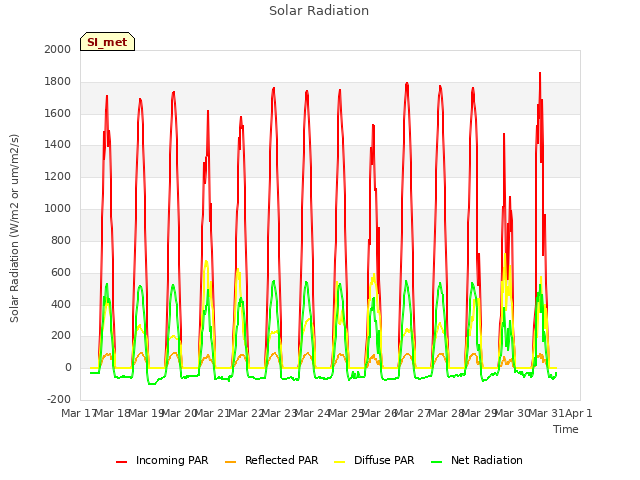Click the 1400 y-axis tick label
Screen dimensions: 640x480
[58, 145]
